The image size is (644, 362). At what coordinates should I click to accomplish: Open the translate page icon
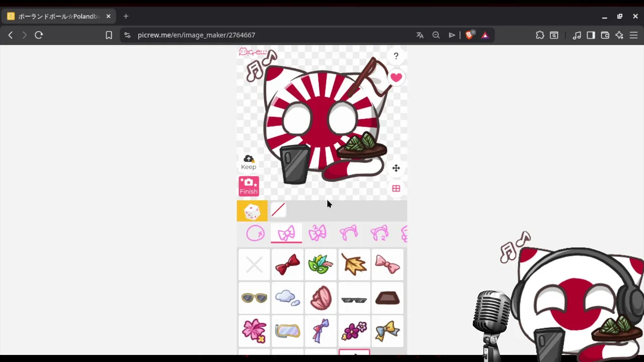pos(420,35)
